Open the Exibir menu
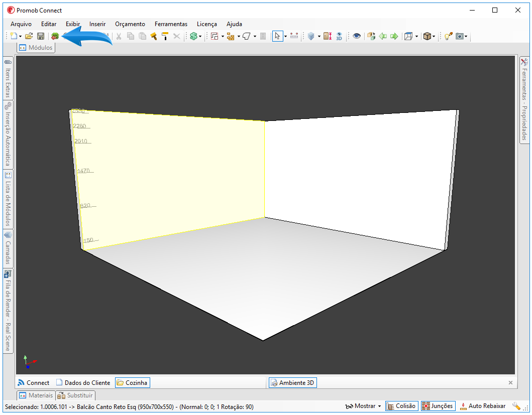Image resolution: width=532 pixels, height=415 pixels. [x=73, y=24]
